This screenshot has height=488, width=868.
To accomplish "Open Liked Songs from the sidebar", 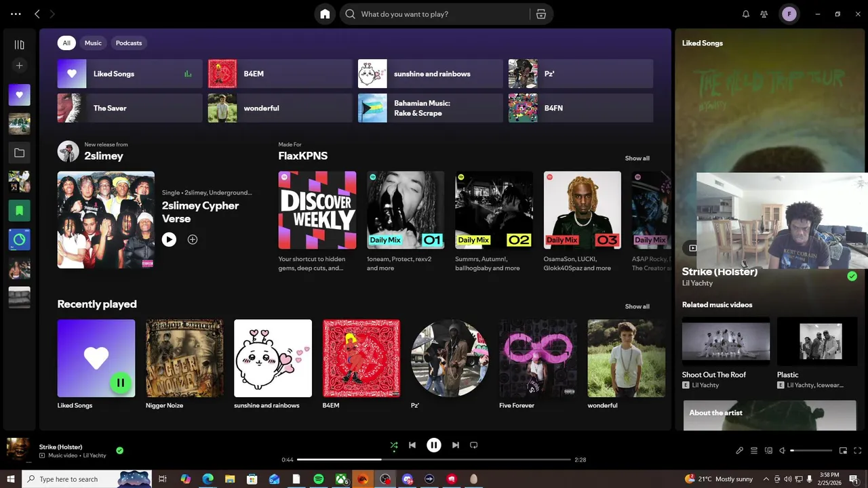I will click(x=19, y=95).
